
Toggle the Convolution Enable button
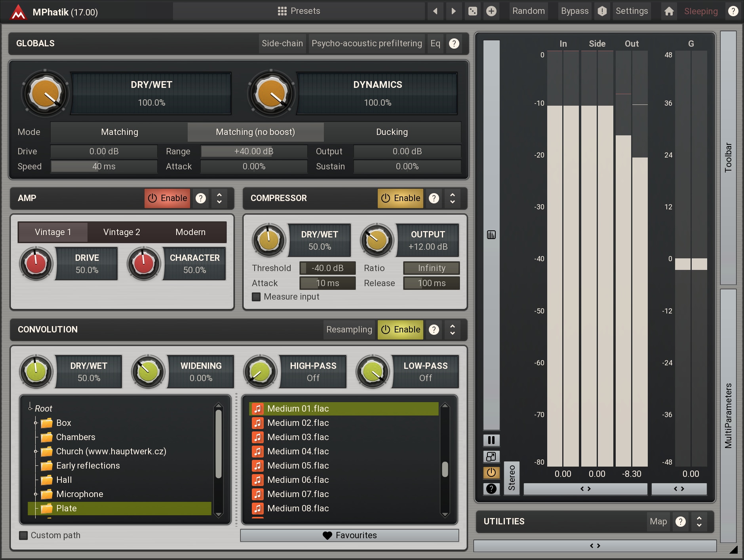click(400, 330)
